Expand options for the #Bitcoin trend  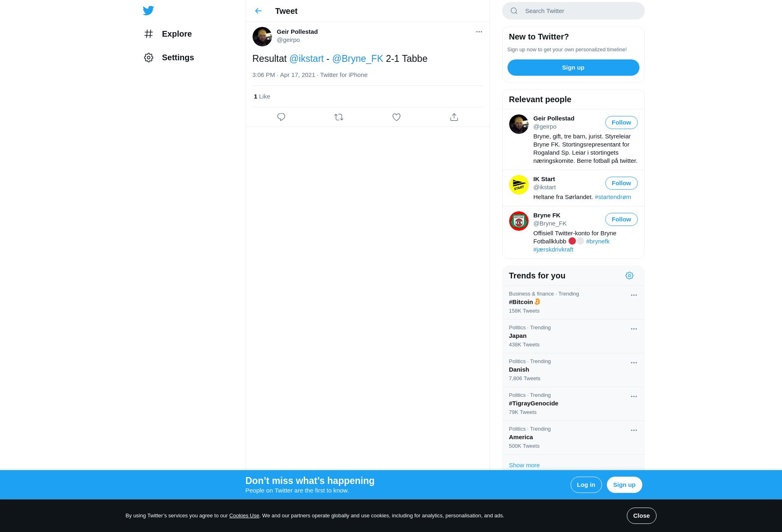(x=634, y=295)
